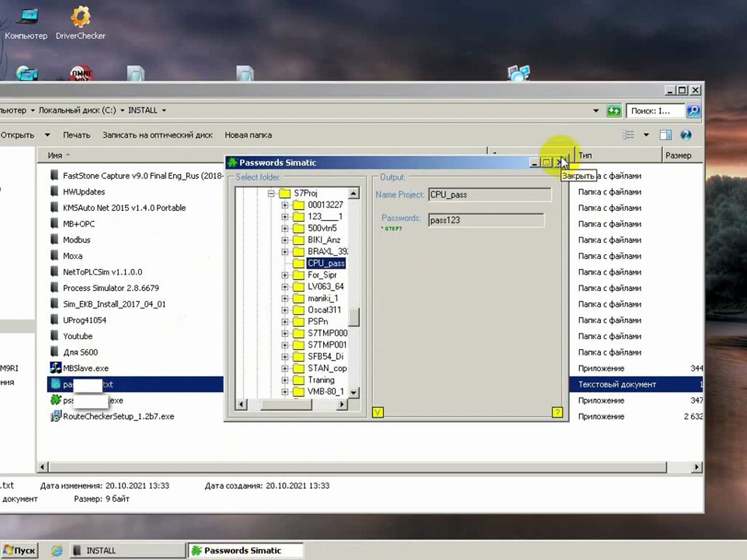Image resolution: width=747 pixels, height=560 pixels.
Task: Click the Локальный диск (C:) breadcrumb
Action: click(77, 110)
